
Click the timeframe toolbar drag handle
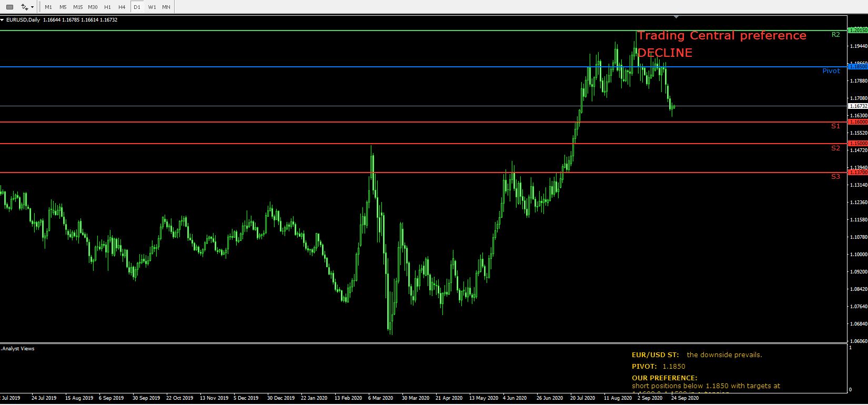[x=41, y=7]
